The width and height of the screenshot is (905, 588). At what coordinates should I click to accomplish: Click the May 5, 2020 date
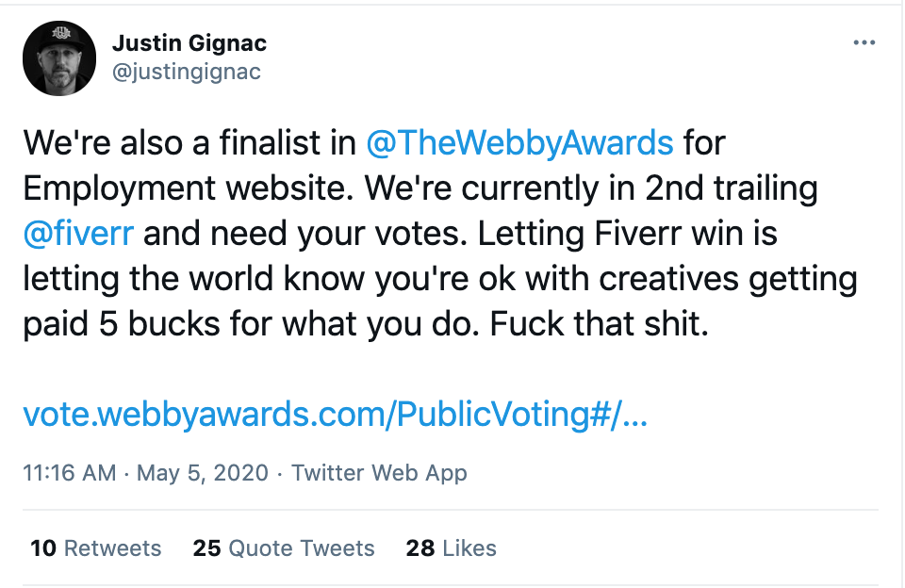tap(203, 473)
